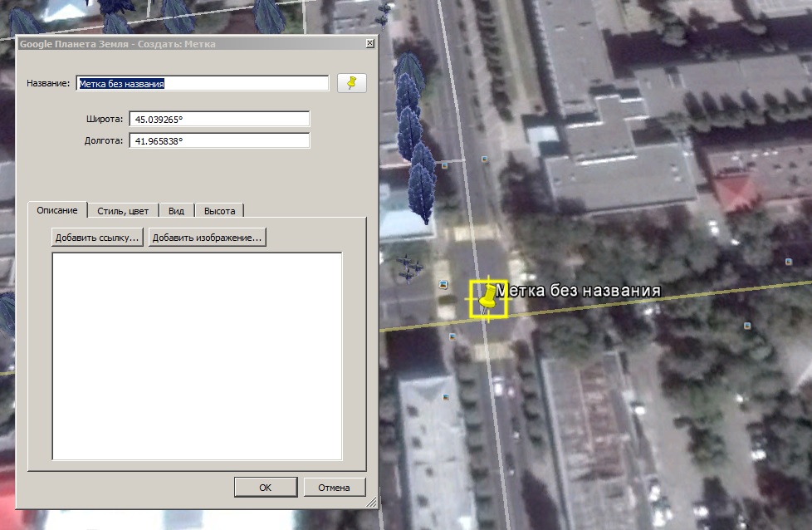Close the Создать: Метка dialog

point(369,44)
